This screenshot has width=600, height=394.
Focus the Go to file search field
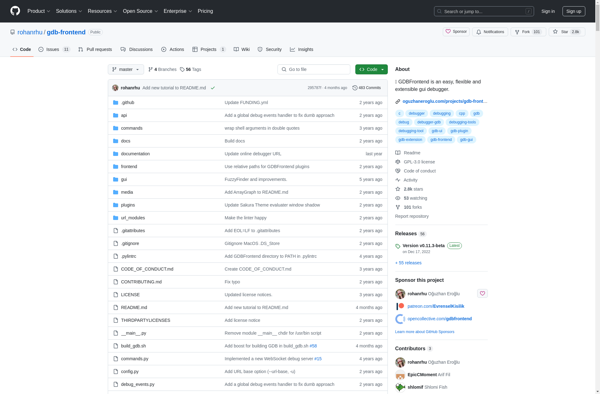click(314, 69)
